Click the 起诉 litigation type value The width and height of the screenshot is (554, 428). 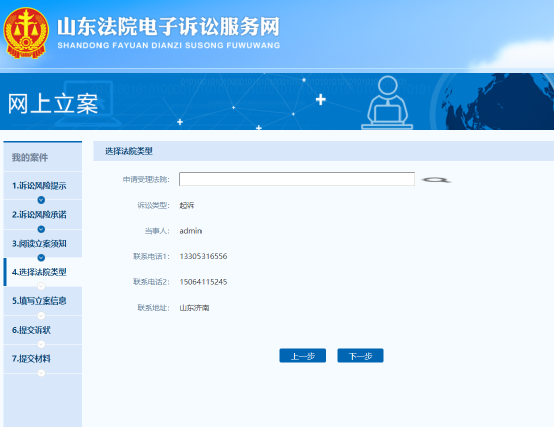point(187,205)
